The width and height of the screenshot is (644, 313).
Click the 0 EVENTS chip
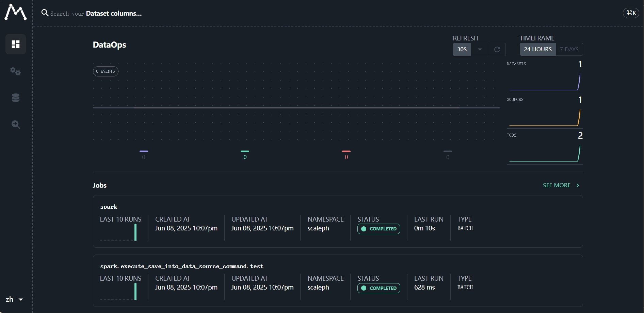tap(106, 71)
